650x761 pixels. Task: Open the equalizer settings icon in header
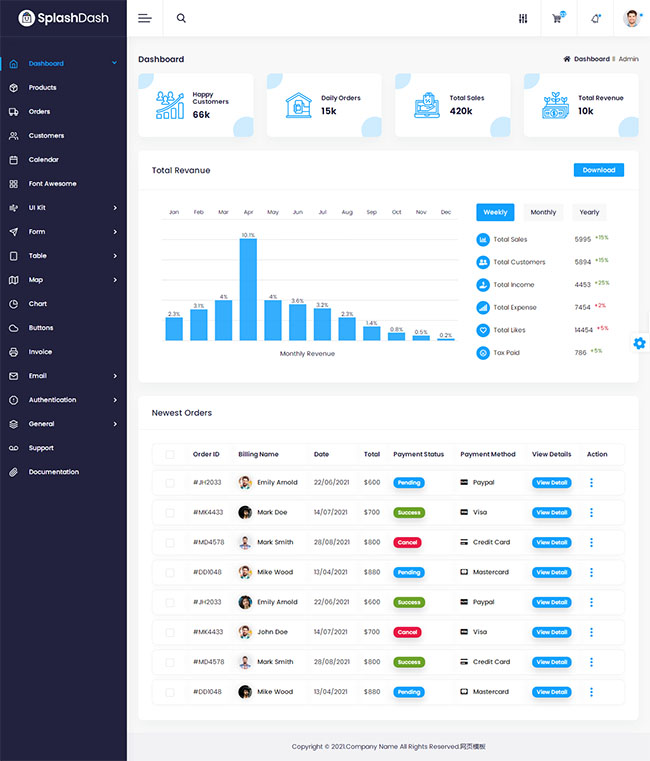[522, 18]
